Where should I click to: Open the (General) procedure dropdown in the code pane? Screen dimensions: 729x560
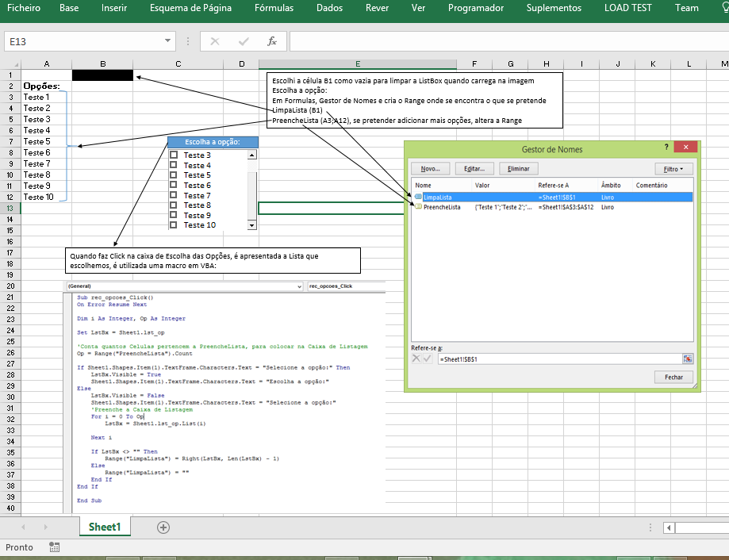point(300,286)
